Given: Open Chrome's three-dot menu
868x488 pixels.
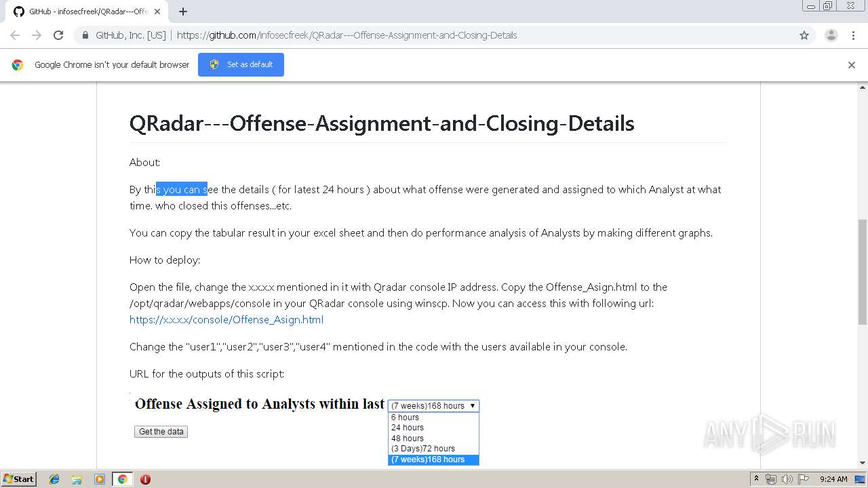Looking at the screenshot, I should tap(853, 35).
